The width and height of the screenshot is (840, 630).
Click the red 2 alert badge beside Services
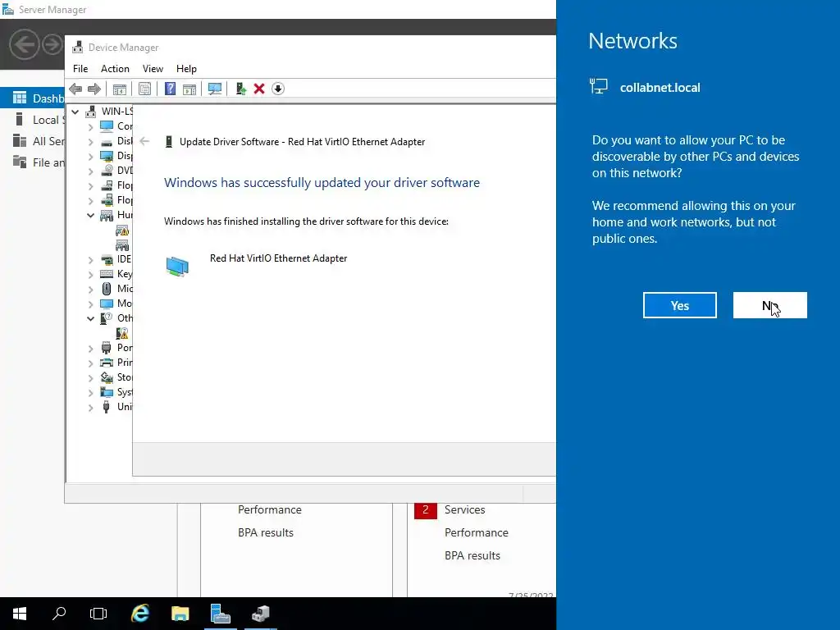(x=426, y=510)
